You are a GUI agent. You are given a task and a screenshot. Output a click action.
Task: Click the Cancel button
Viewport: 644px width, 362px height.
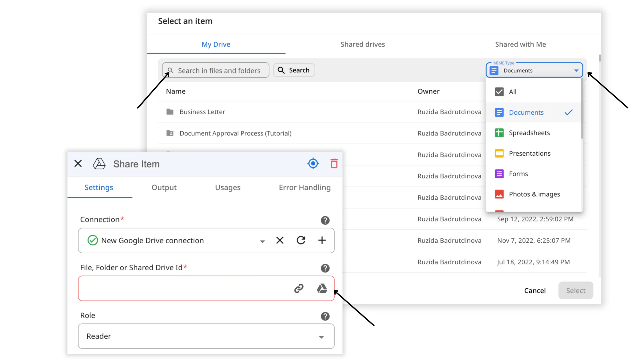(535, 291)
